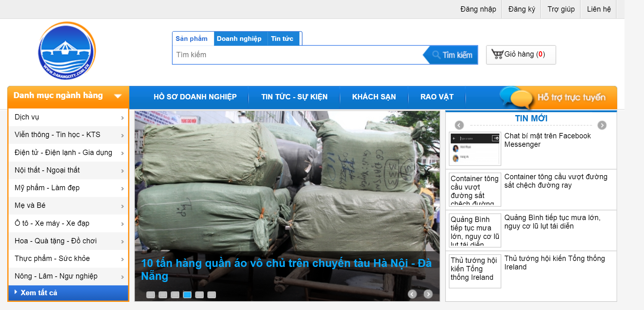Go to next news in Tin Mới

tap(602, 125)
